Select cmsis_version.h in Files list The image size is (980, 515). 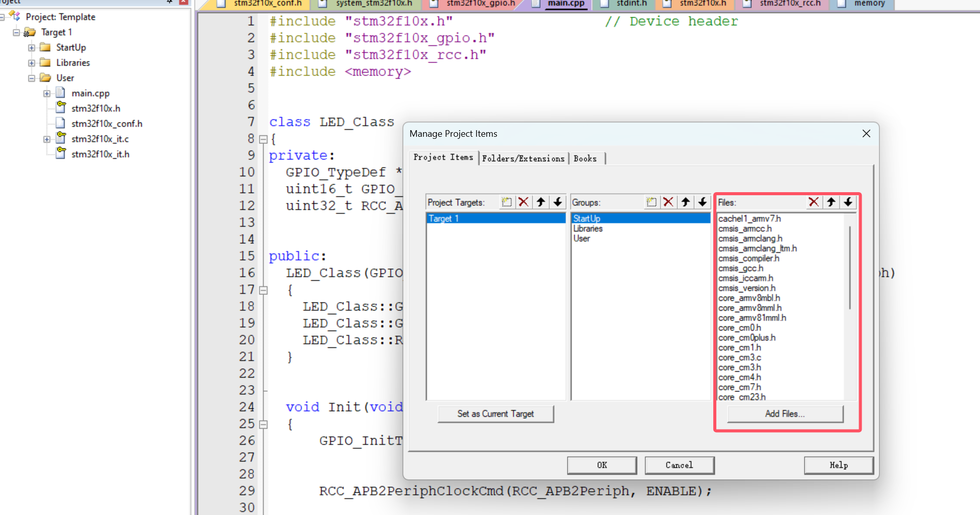tap(747, 288)
